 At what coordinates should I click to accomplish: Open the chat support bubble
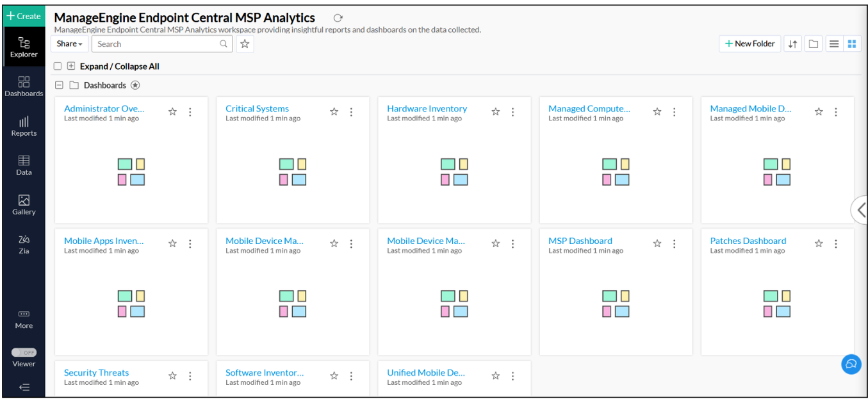(851, 364)
